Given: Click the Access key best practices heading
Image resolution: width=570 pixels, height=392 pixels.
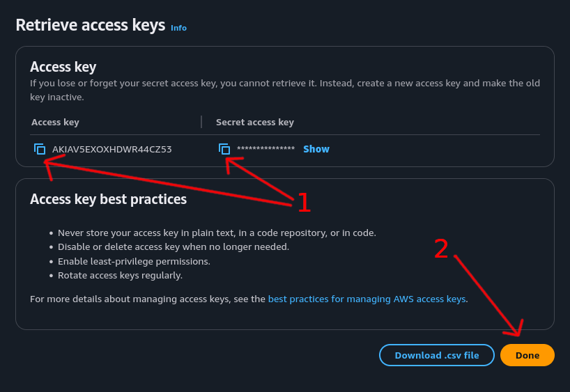Looking at the screenshot, I should coord(108,199).
